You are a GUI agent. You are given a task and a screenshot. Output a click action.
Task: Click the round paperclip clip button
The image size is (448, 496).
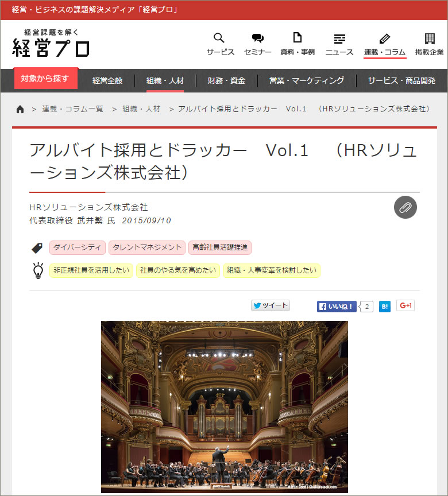405,207
